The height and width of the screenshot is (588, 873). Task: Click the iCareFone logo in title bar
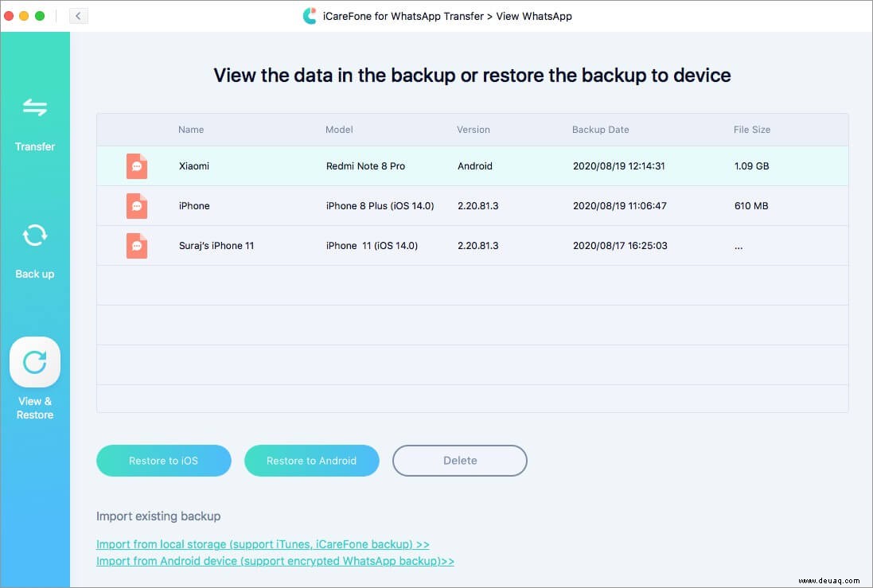[310, 16]
